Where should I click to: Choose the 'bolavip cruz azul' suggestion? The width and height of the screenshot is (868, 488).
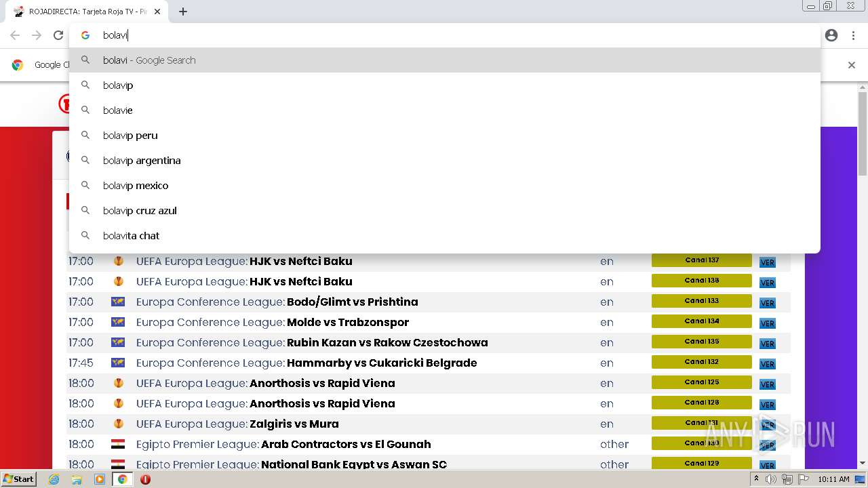[445, 210]
